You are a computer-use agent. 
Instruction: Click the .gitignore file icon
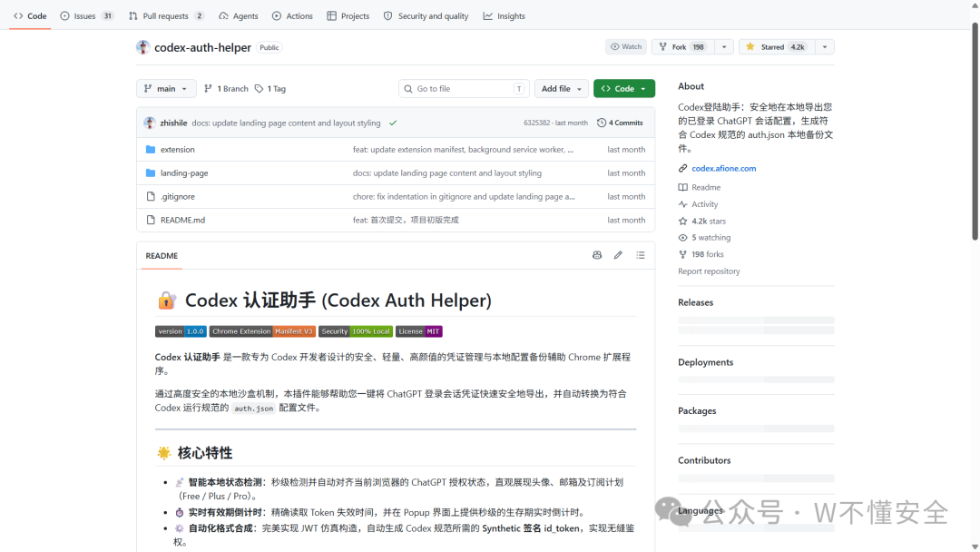[151, 196]
